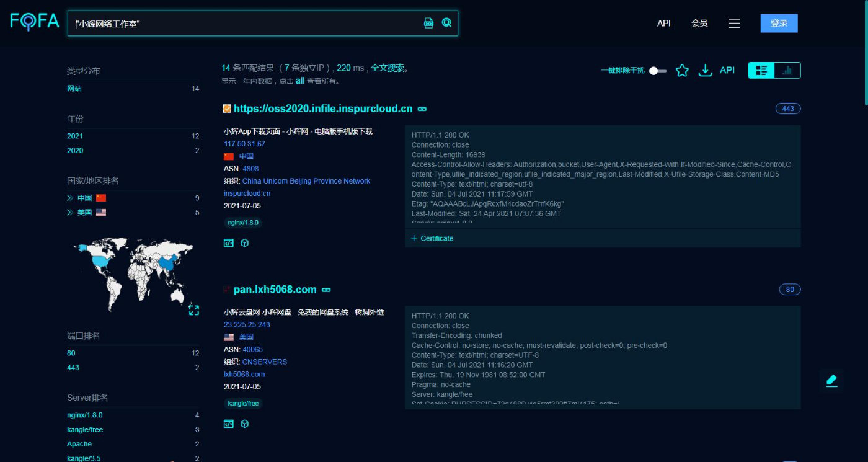The image size is (868, 462).
Task: Click ASN 4808 link
Action: (x=250, y=169)
